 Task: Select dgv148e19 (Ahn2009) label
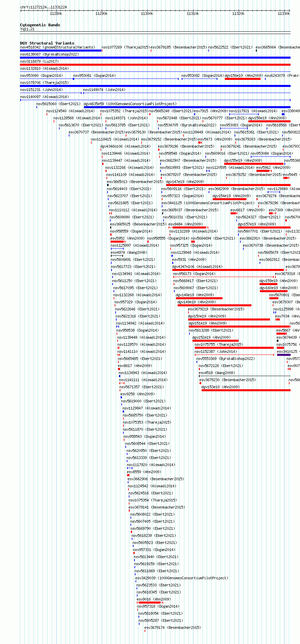click(195, 295)
